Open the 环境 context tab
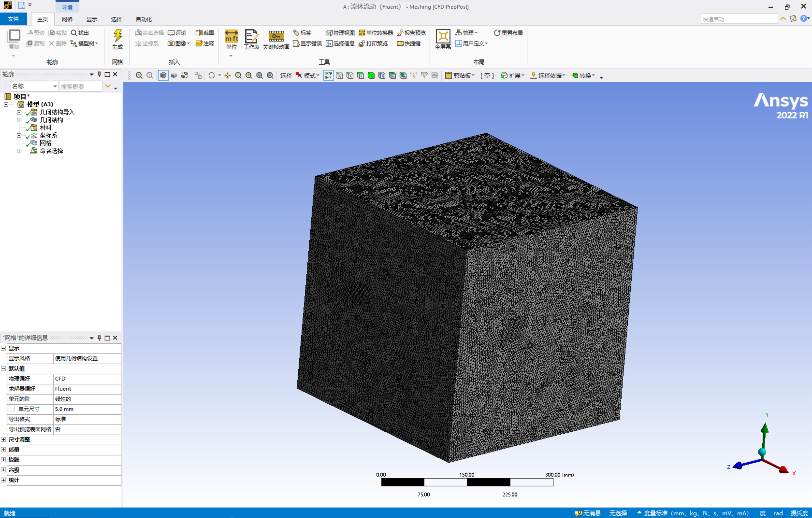812x518 pixels. tap(67, 7)
